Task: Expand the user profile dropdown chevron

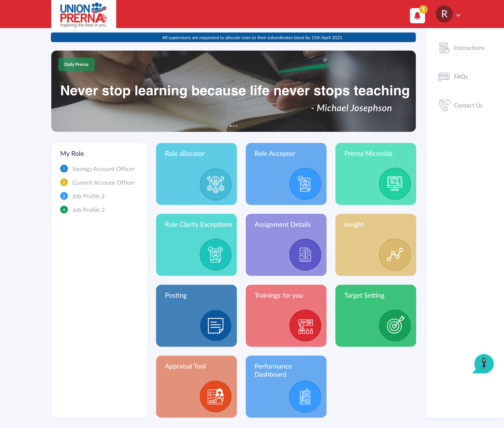Action: pos(458,15)
